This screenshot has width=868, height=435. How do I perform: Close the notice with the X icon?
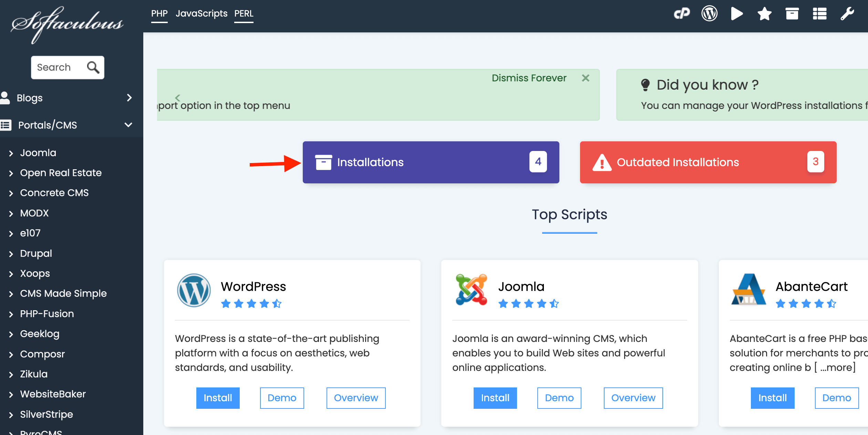pos(586,78)
